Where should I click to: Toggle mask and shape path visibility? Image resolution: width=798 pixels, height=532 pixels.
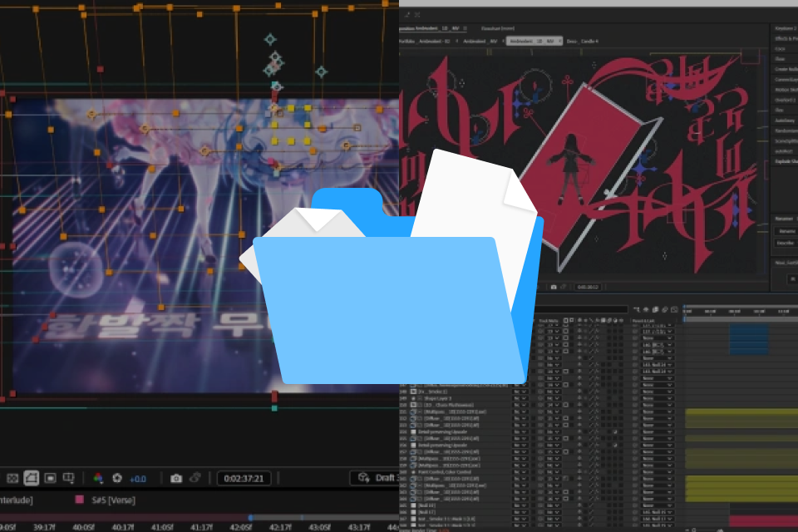click(x=31, y=478)
